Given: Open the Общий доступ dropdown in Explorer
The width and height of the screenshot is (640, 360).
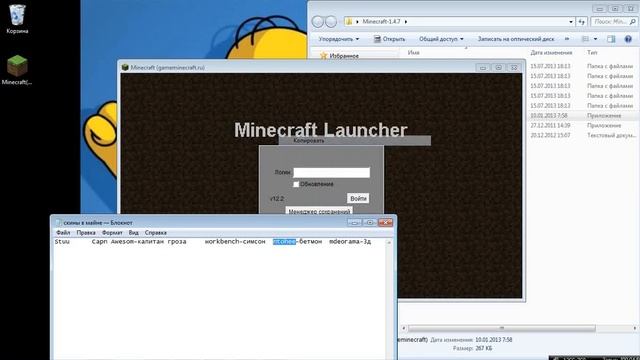Looking at the screenshot, I should click(441, 39).
